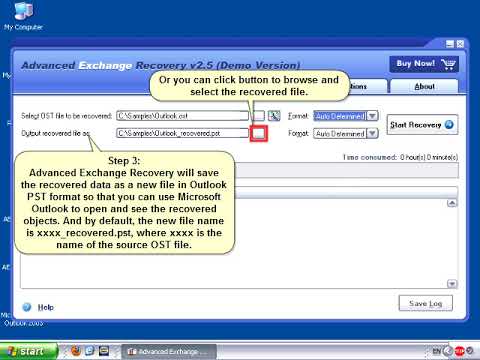Click browse button beside output recovered file field
Screen dimensions: 480x360
click(259, 133)
